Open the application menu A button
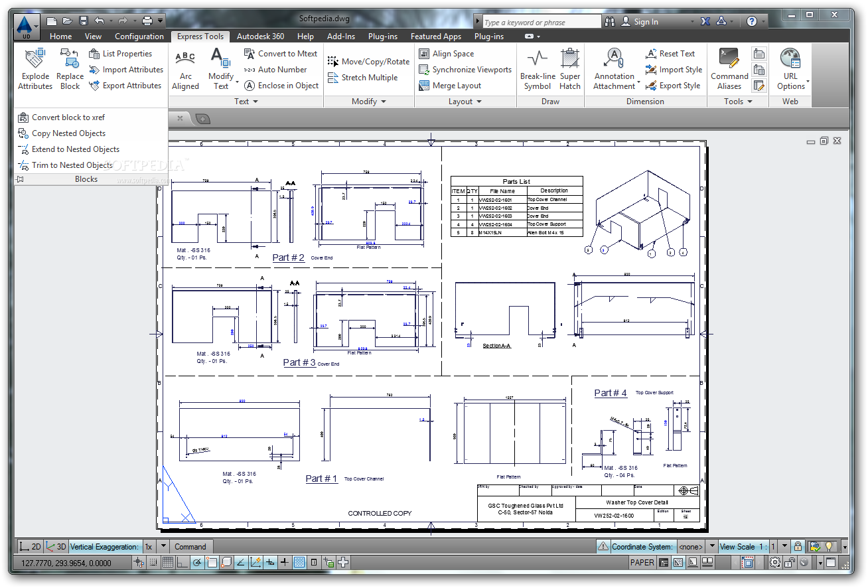Viewport: 868px width, 588px height. [27, 28]
